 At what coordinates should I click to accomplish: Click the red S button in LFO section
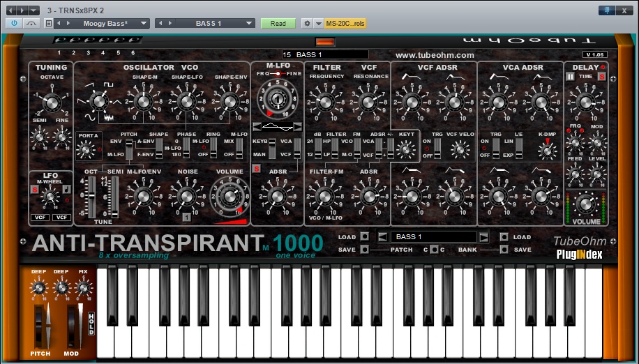34,189
